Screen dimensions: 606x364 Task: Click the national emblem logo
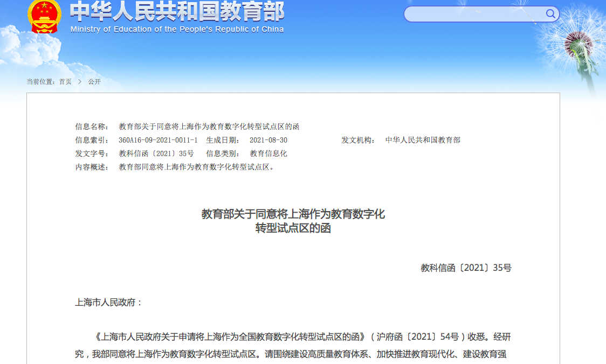point(45,16)
